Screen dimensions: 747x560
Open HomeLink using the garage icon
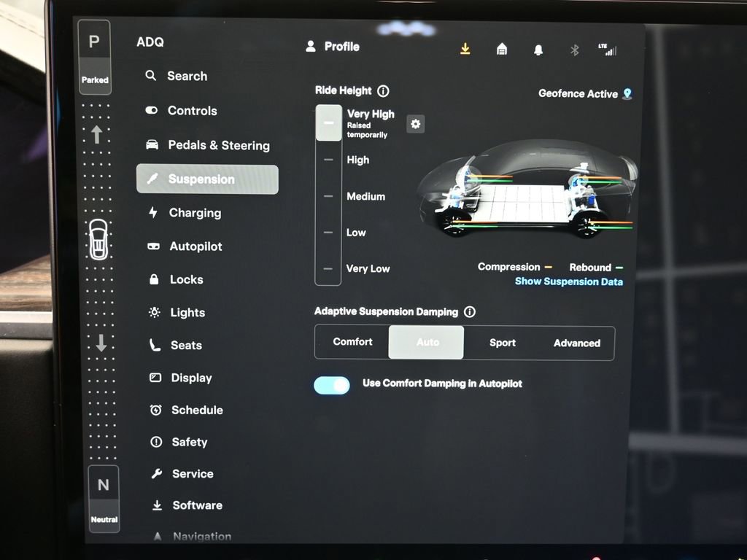(x=502, y=49)
